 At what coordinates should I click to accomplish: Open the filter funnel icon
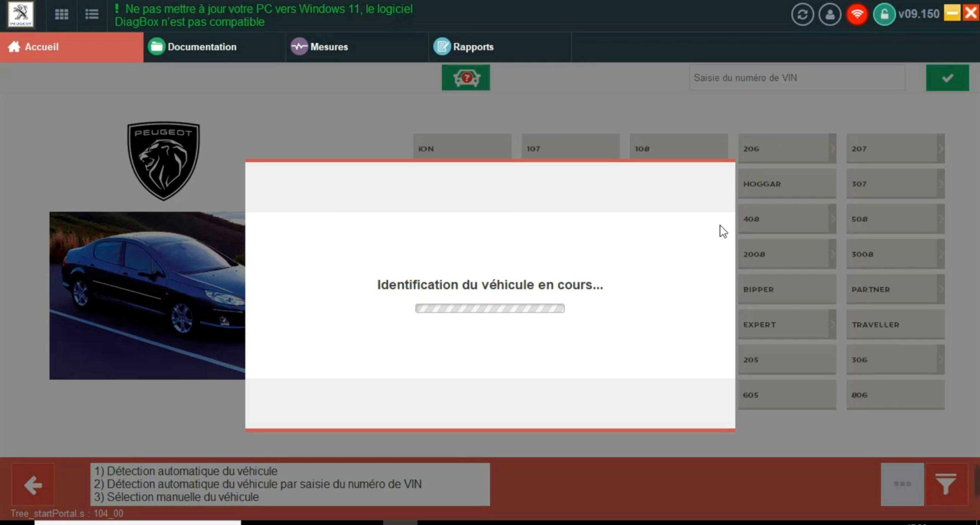tap(946, 484)
